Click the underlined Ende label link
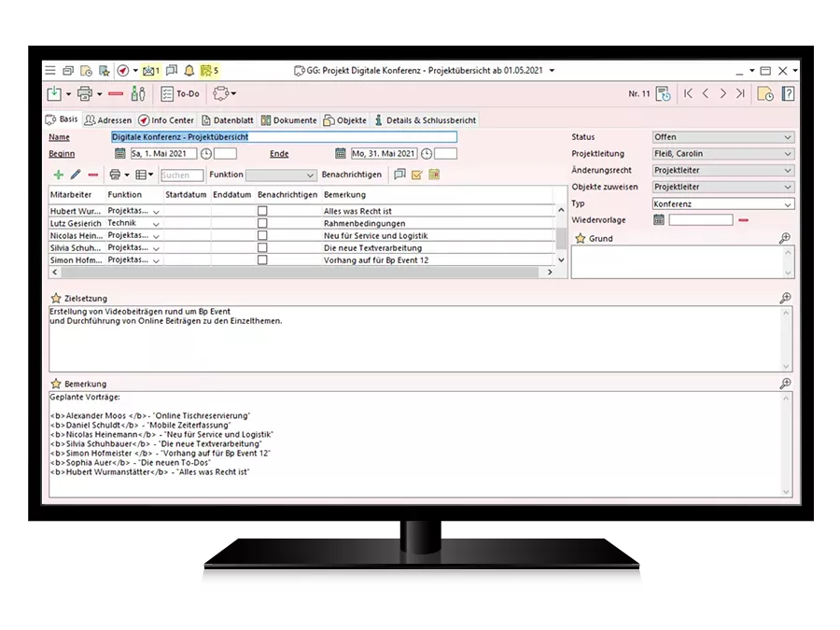This screenshot has width=840, height=630. pyautogui.click(x=279, y=154)
